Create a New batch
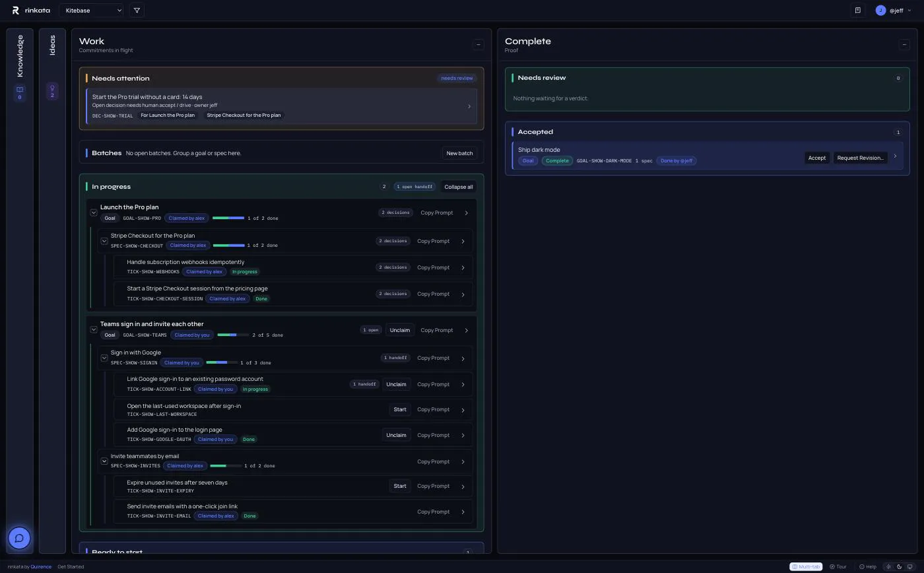This screenshot has height=573, width=924. pyautogui.click(x=459, y=153)
